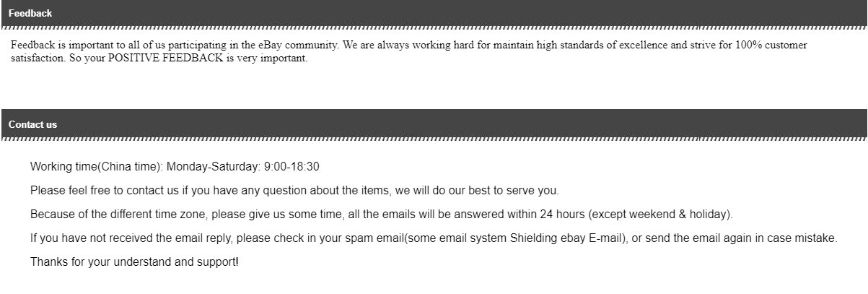868x294 pixels.
Task: Click the Contact us section header
Action: click(32, 124)
